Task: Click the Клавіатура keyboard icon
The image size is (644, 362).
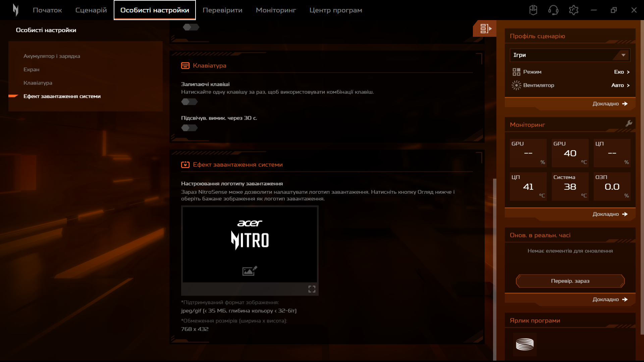Action: click(x=185, y=65)
